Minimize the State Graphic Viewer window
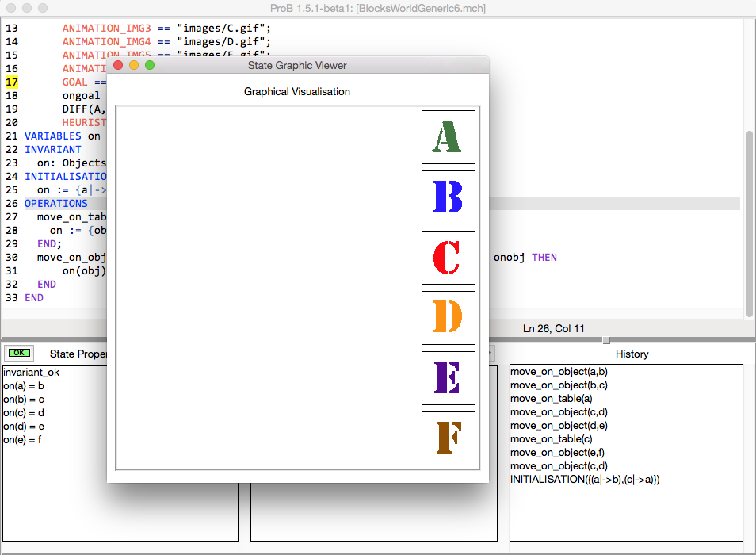Viewport: 756px width, 555px height. tap(134, 65)
